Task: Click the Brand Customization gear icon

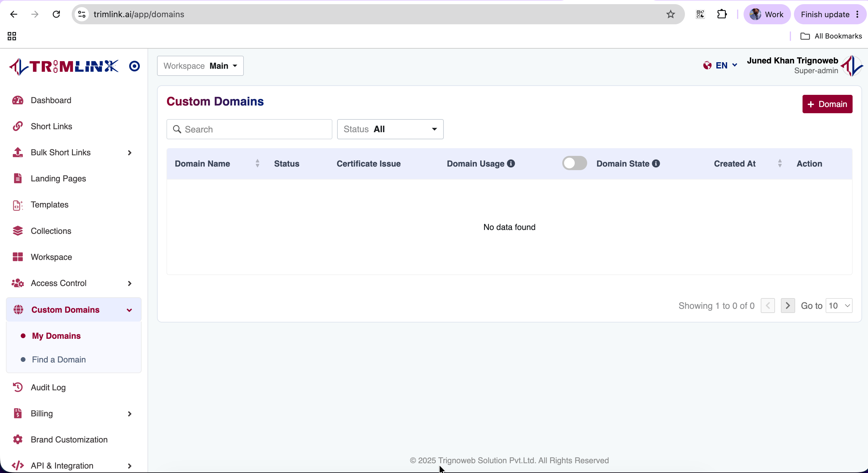Action: tap(17, 440)
